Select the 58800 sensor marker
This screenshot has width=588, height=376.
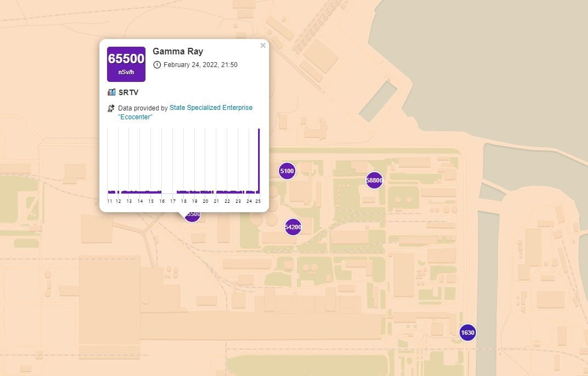click(x=374, y=180)
